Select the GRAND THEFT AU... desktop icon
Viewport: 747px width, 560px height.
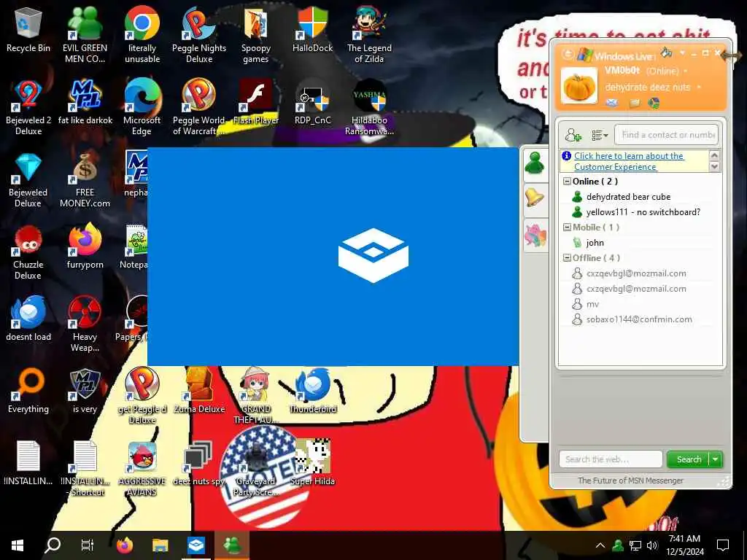pos(256,397)
